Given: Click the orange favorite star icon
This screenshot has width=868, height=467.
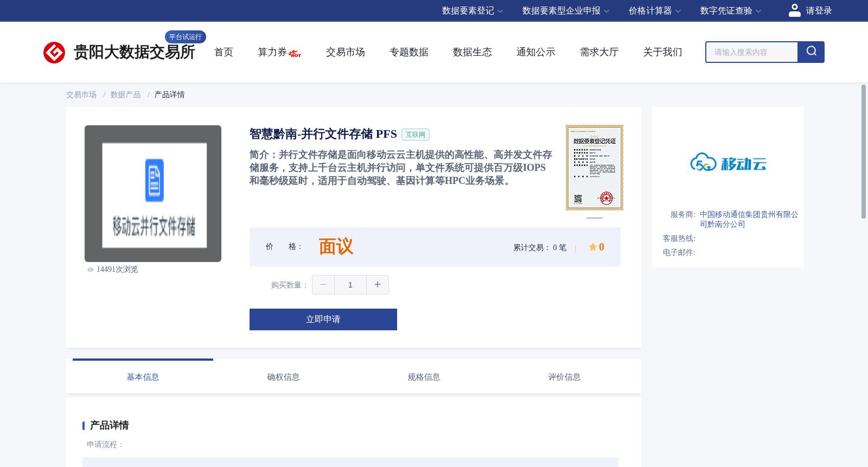Looking at the screenshot, I should point(593,247).
